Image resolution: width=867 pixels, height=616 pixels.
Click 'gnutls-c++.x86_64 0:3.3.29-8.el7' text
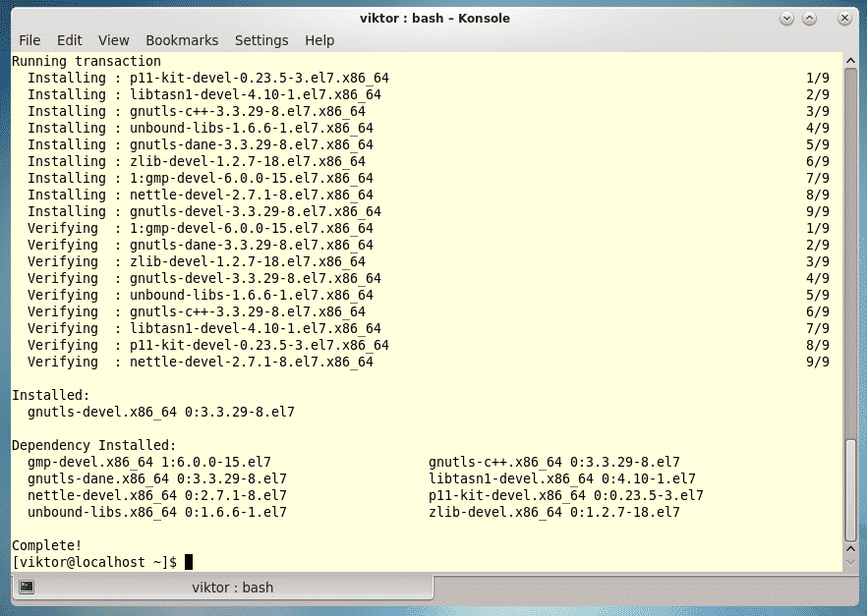click(554, 462)
